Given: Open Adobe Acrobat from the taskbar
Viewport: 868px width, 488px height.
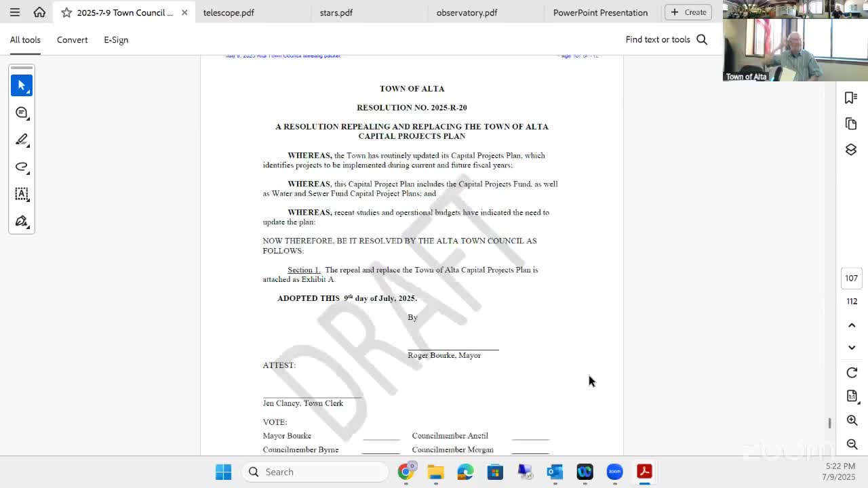Looking at the screenshot, I should (x=644, y=472).
